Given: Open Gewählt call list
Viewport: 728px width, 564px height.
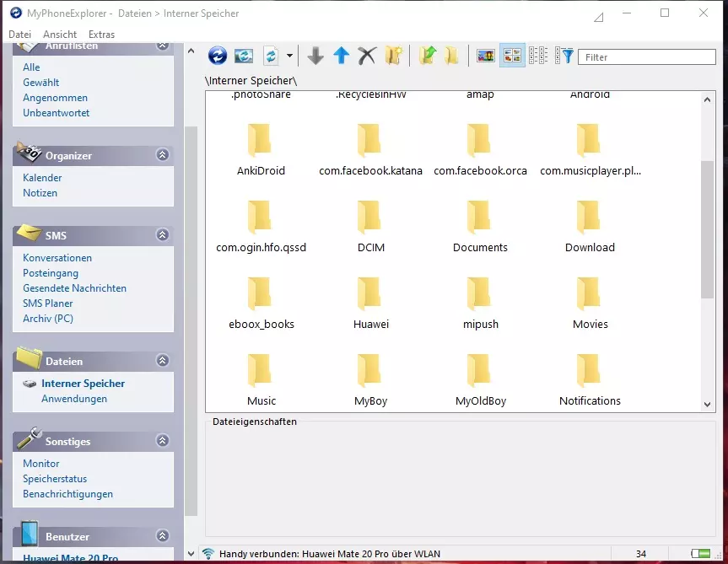Looking at the screenshot, I should click(40, 83).
